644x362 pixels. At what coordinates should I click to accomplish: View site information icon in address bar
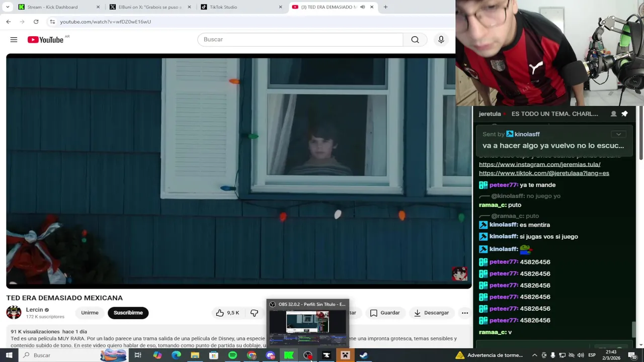52,22
